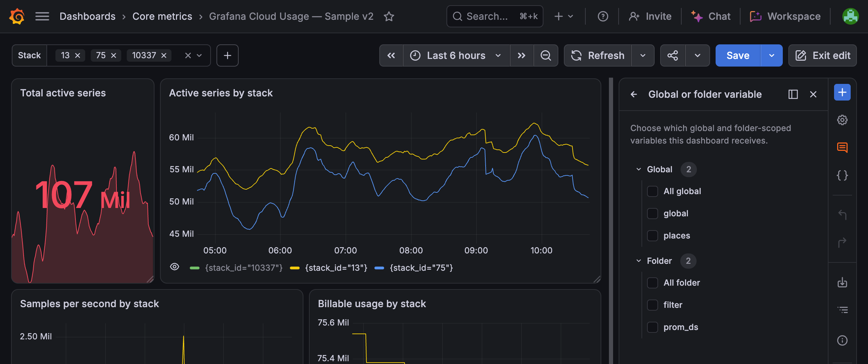Open the new plus menu in top bar
The width and height of the screenshot is (868, 364).
tap(564, 16)
